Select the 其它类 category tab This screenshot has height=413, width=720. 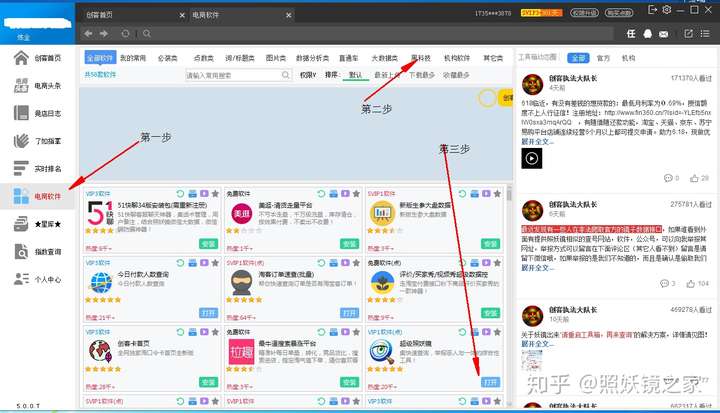point(493,58)
